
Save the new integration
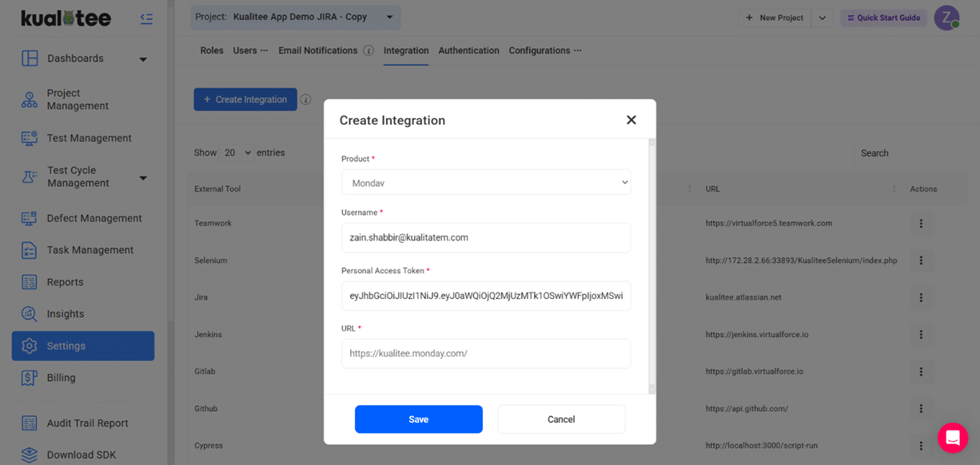419,419
